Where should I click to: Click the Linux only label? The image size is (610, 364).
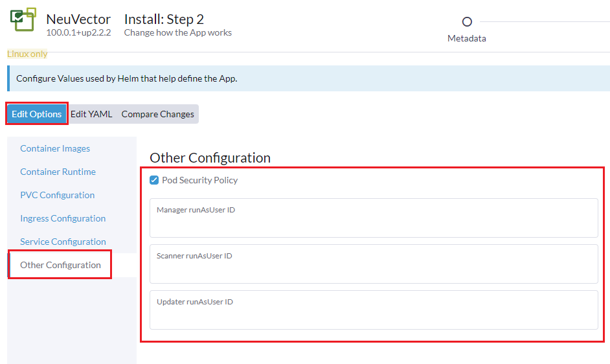point(27,54)
